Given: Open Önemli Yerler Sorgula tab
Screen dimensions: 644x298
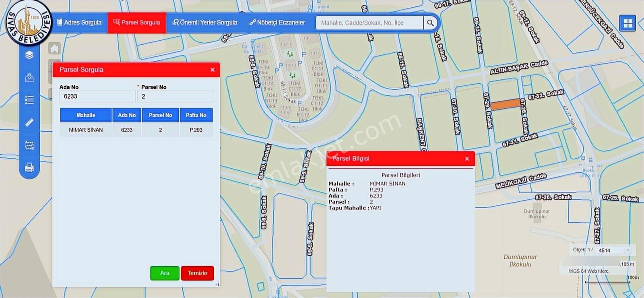Looking at the screenshot, I should pyautogui.click(x=205, y=23).
